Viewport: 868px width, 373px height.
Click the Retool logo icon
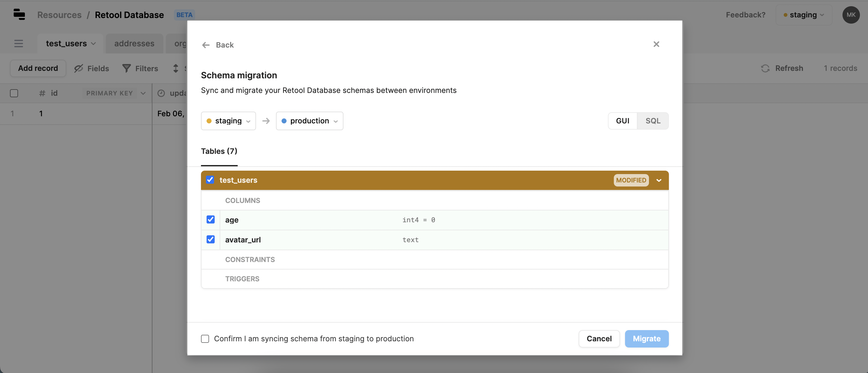pyautogui.click(x=19, y=15)
